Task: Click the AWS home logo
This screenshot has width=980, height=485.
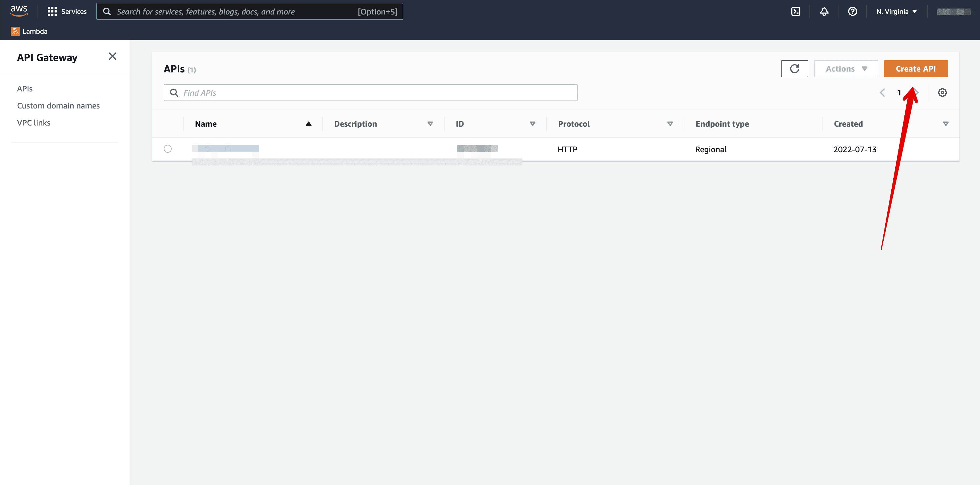Action: coord(19,11)
